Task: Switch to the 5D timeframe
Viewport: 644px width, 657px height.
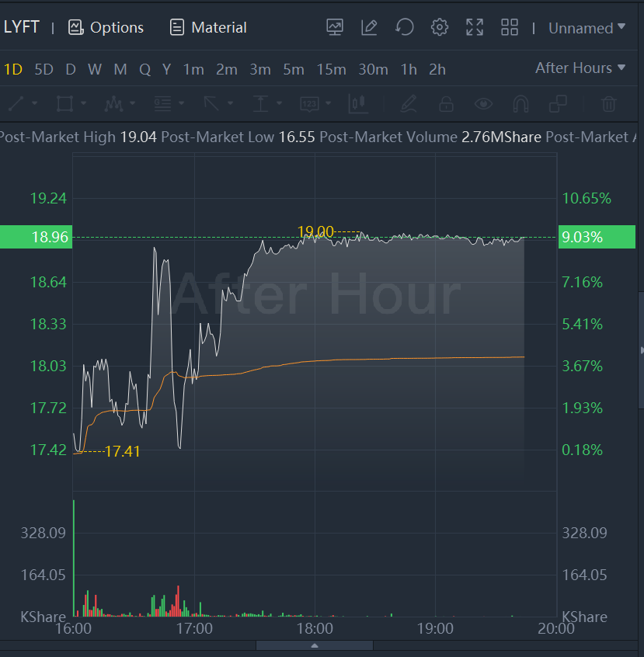Action: [44, 70]
